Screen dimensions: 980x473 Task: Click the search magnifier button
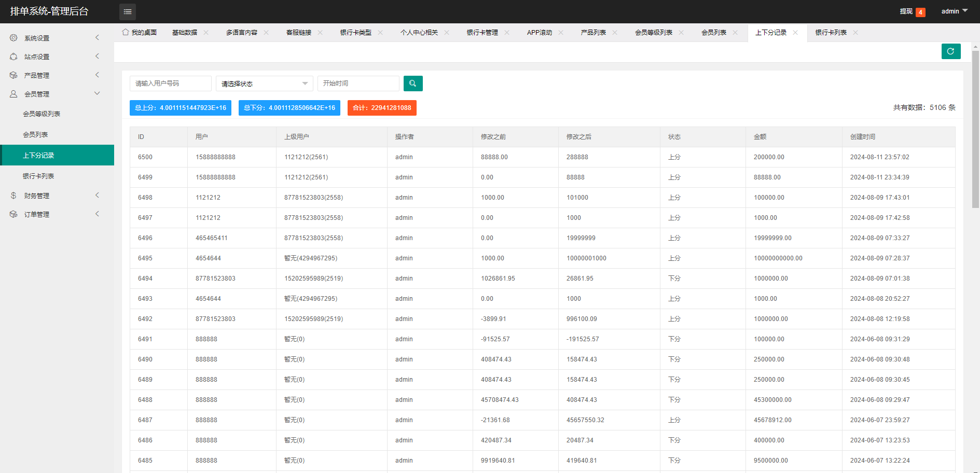[x=413, y=84]
